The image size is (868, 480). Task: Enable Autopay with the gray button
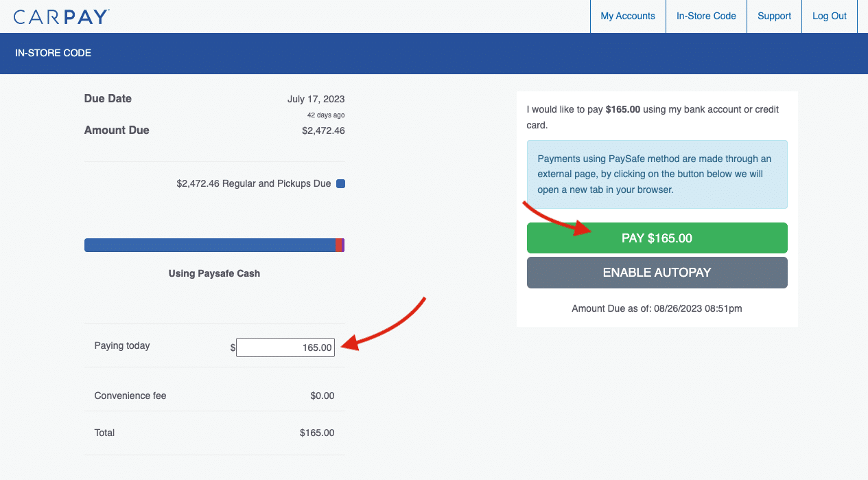pyautogui.click(x=657, y=272)
